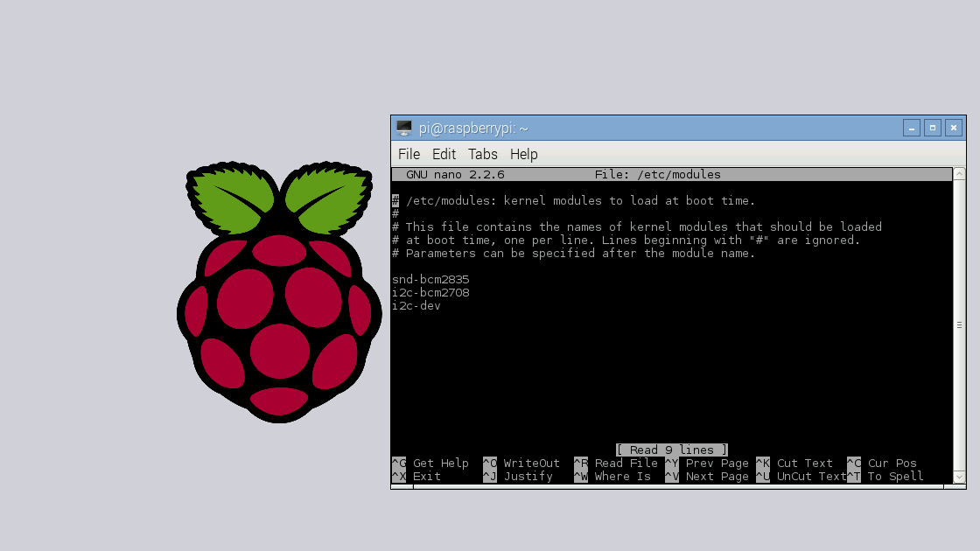Image resolution: width=980 pixels, height=551 pixels.
Task: Click the 'GNU nano 2.2.6' header text
Action: click(x=455, y=175)
